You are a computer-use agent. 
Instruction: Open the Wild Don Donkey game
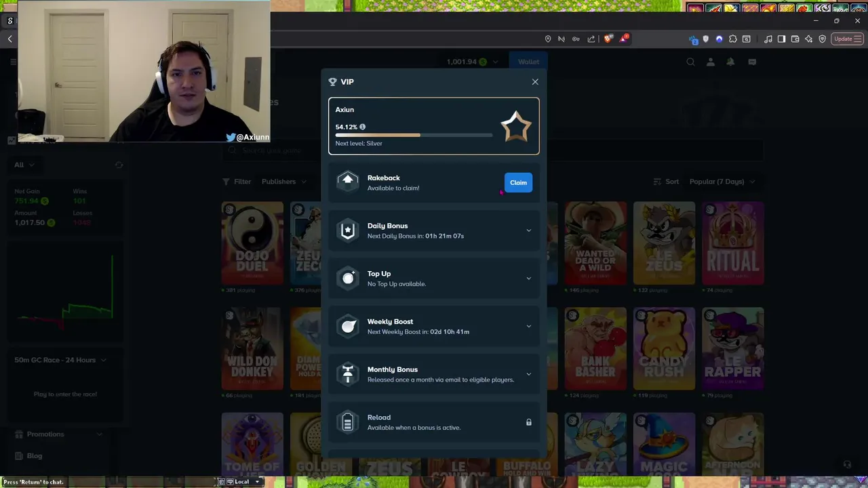tap(252, 348)
